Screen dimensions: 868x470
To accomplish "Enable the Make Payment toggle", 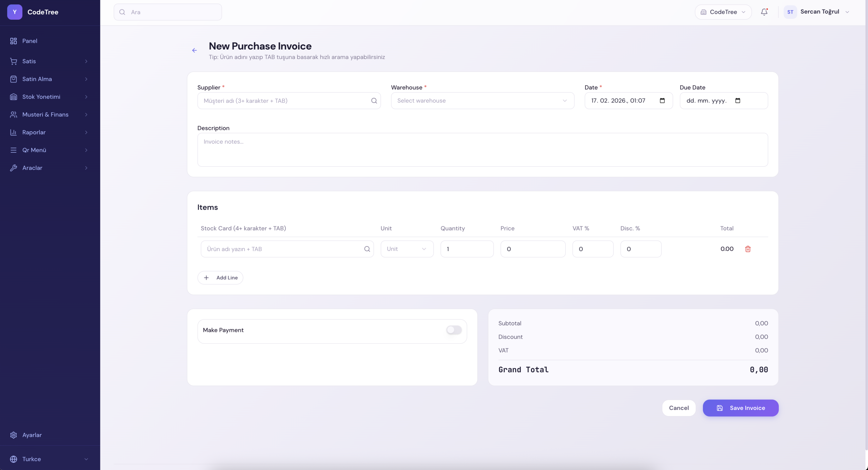I will [x=454, y=330].
